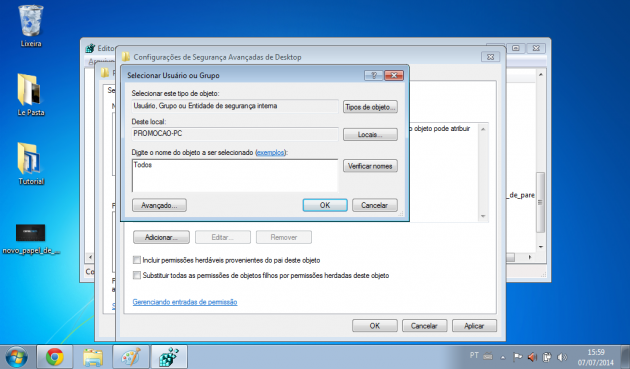
Task: Open the Lixeira recycle bin icon
Action: coord(31,25)
